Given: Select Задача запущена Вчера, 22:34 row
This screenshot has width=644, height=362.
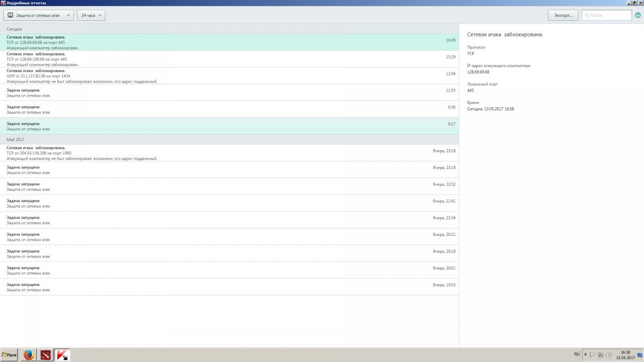Looking at the screenshot, I should 230,220.
